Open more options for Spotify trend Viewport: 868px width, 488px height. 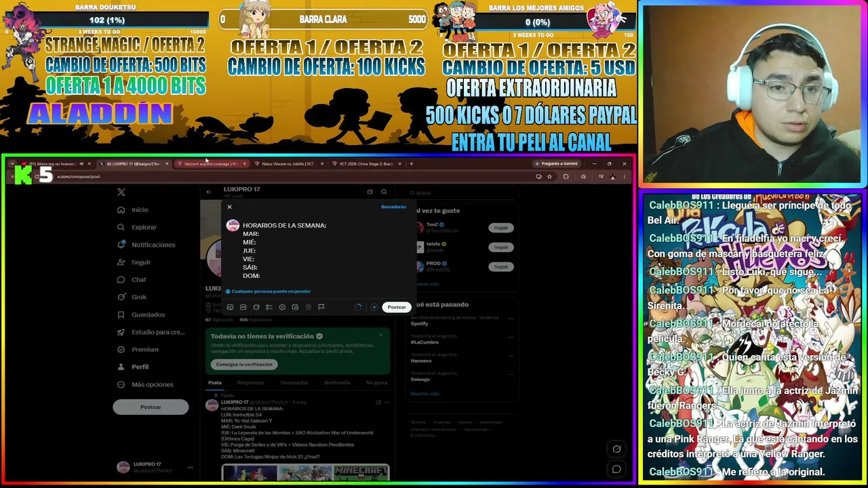click(x=510, y=318)
